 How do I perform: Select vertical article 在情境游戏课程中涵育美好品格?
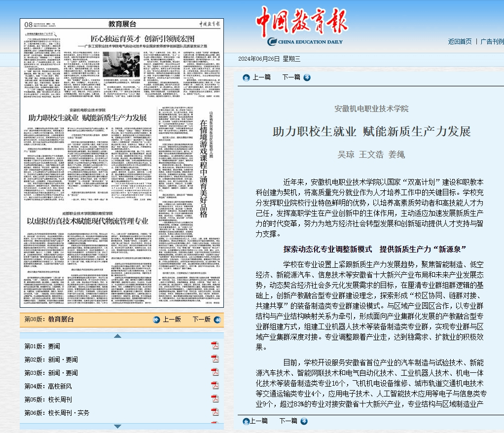[x=204, y=169]
